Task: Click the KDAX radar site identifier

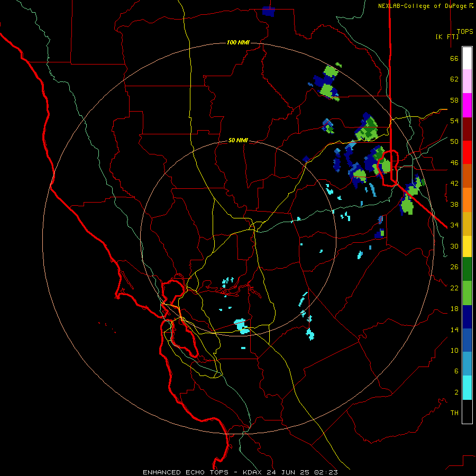Action: [x=253, y=472]
